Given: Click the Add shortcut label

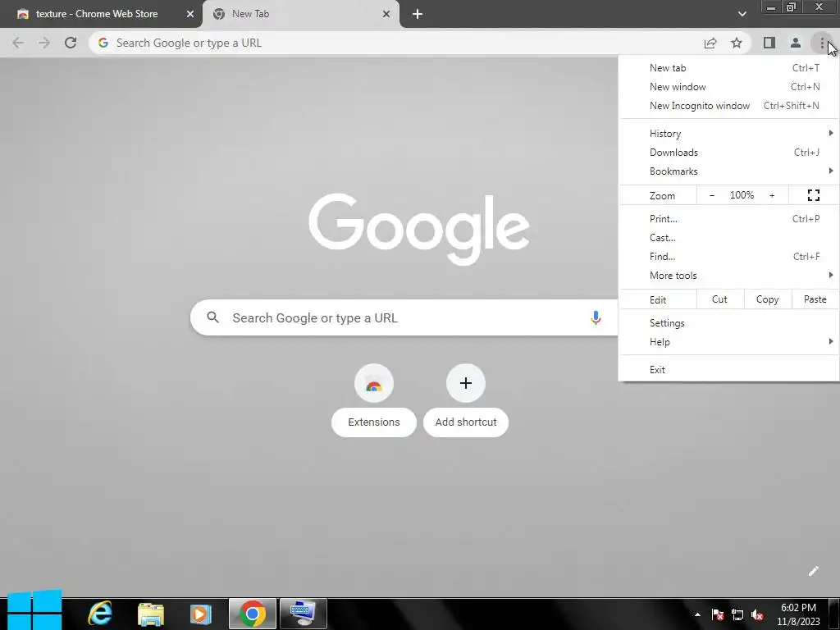Looking at the screenshot, I should point(466,422).
